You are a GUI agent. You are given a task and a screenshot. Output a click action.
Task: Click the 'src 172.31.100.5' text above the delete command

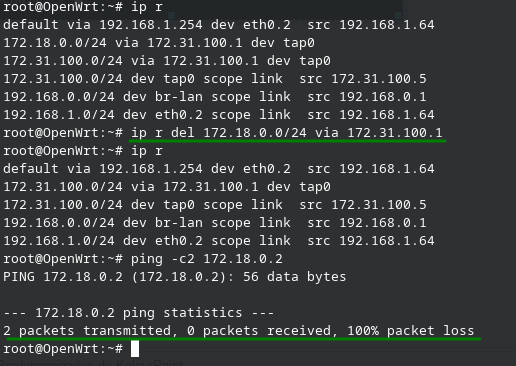click(363, 79)
